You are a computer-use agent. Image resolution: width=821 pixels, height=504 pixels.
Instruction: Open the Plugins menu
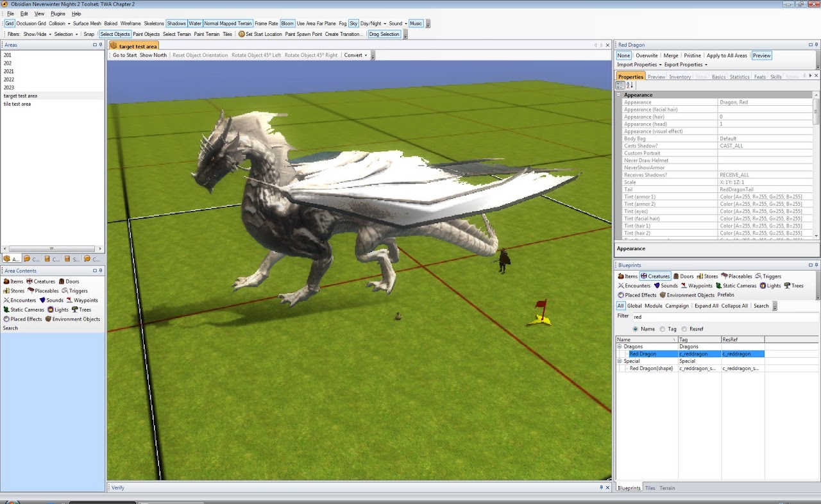click(x=58, y=13)
